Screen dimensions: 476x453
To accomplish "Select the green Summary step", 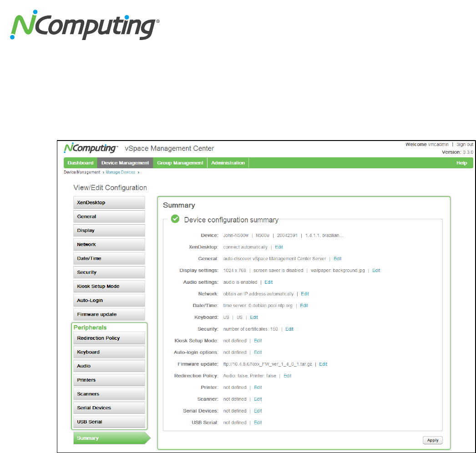I will point(111,438).
